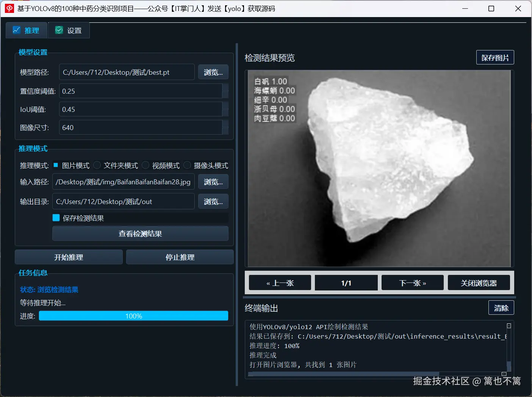Click the 开始推理 button
Image resolution: width=532 pixels, height=397 pixels.
(68, 257)
